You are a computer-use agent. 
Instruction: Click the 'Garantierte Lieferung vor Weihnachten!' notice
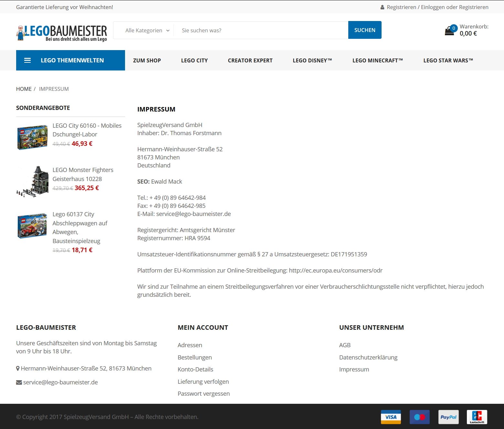point(65,7)
